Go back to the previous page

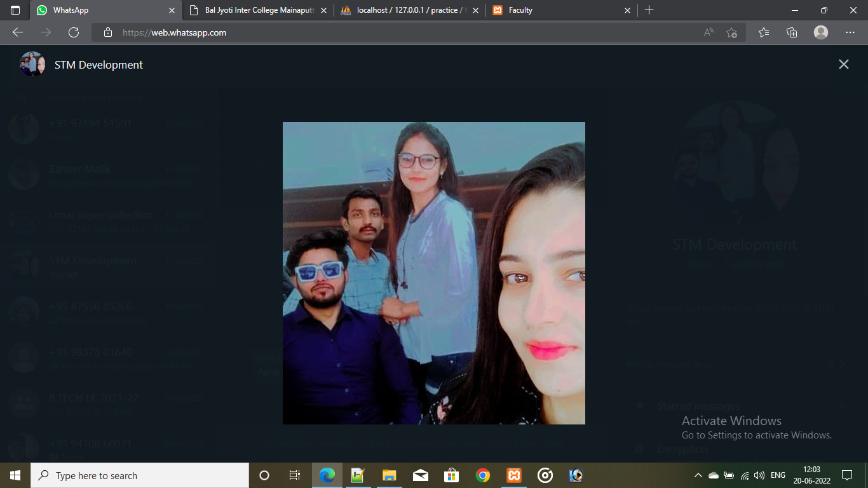pos(18,32)
